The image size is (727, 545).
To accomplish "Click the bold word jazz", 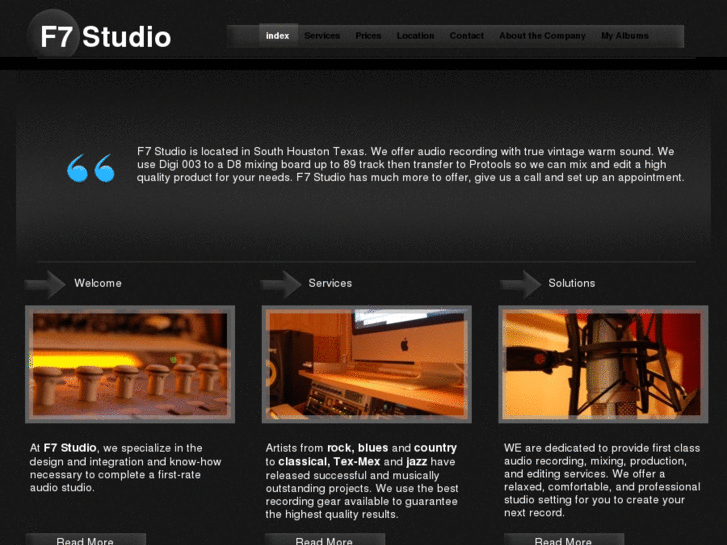I will tap(417, 462).
